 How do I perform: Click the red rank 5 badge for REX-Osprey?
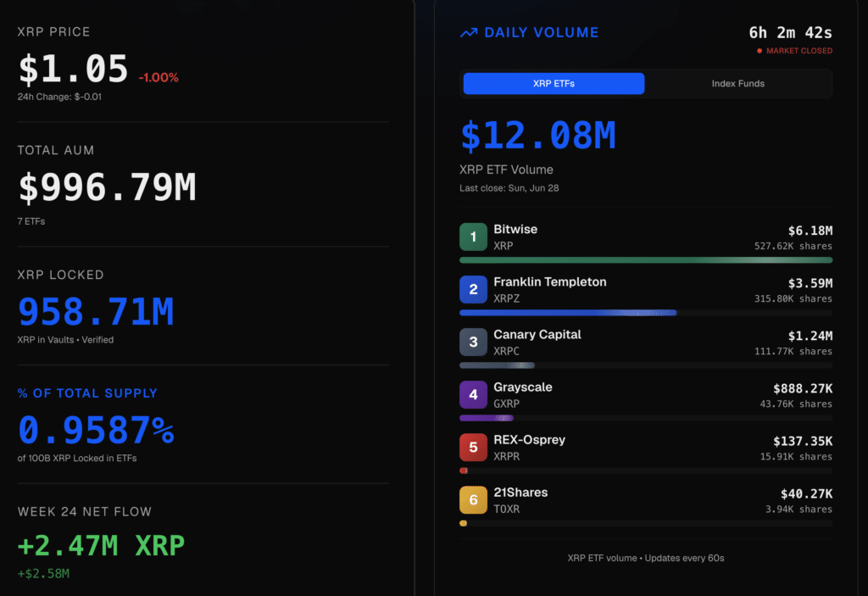473,448
